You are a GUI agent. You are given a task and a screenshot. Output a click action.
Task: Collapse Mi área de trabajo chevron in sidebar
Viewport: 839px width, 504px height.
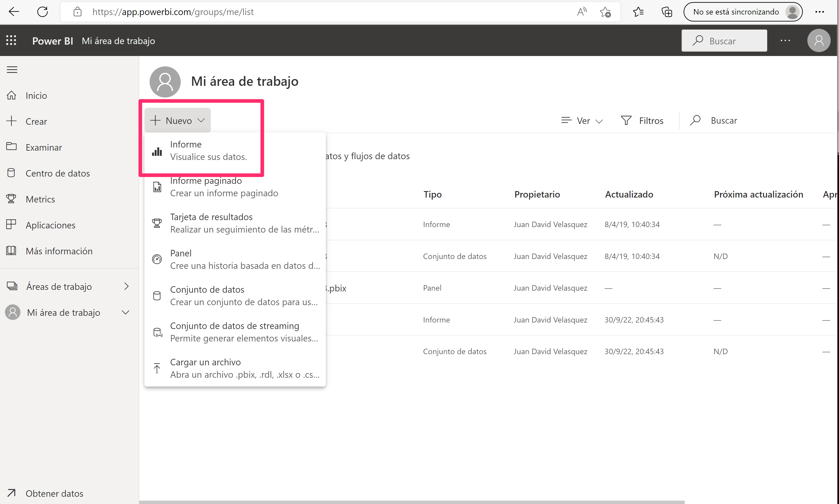click(126, 312)
